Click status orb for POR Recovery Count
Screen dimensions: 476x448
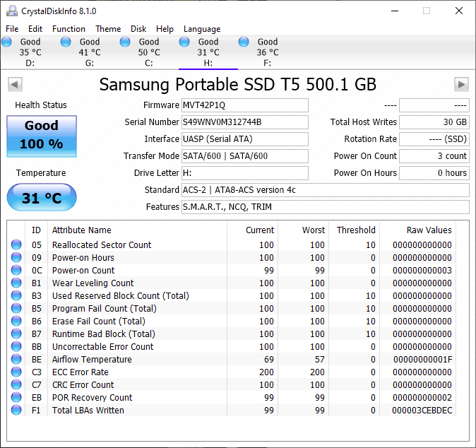click(16, 397)
